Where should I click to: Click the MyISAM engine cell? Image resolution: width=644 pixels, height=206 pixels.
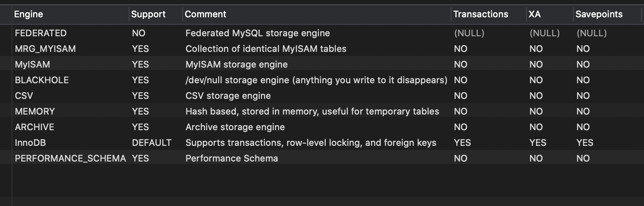coord(33,64)
